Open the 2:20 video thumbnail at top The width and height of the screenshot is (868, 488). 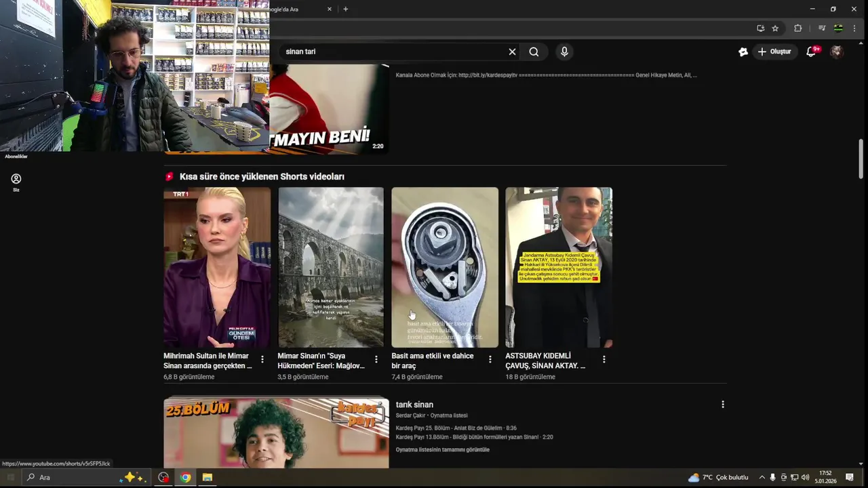click(x=329, y=108)
